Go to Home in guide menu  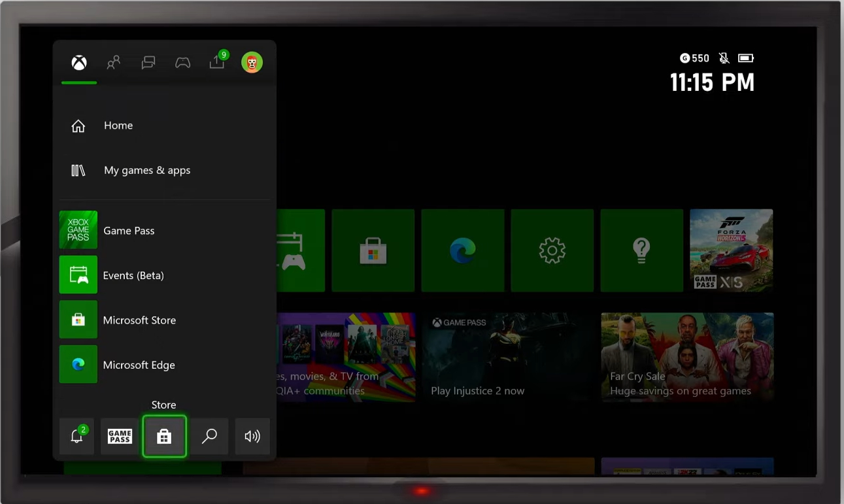[118, 126]
